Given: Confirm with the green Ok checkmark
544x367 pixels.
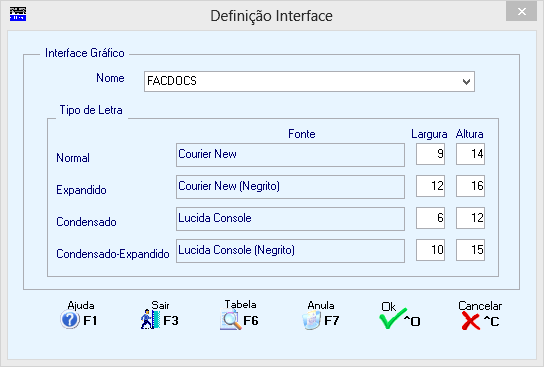Looking at the screenshot, I should pos(392,319).
